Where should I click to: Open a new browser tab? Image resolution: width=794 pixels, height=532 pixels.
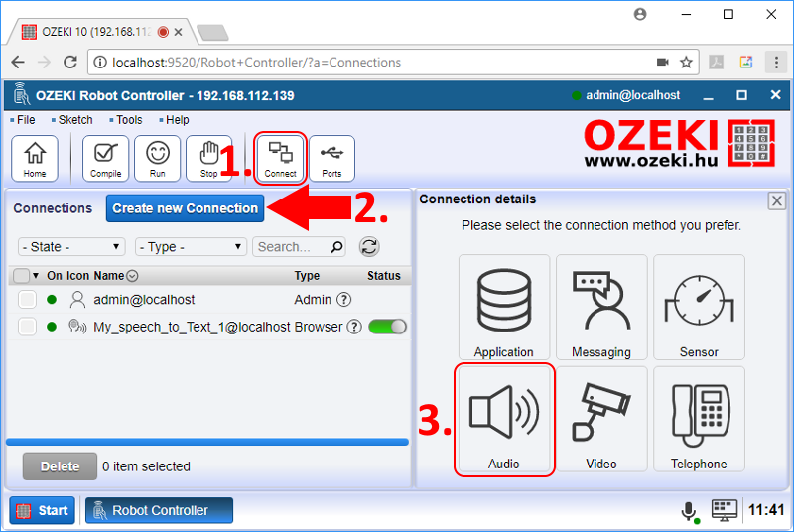tap(213, 33)
